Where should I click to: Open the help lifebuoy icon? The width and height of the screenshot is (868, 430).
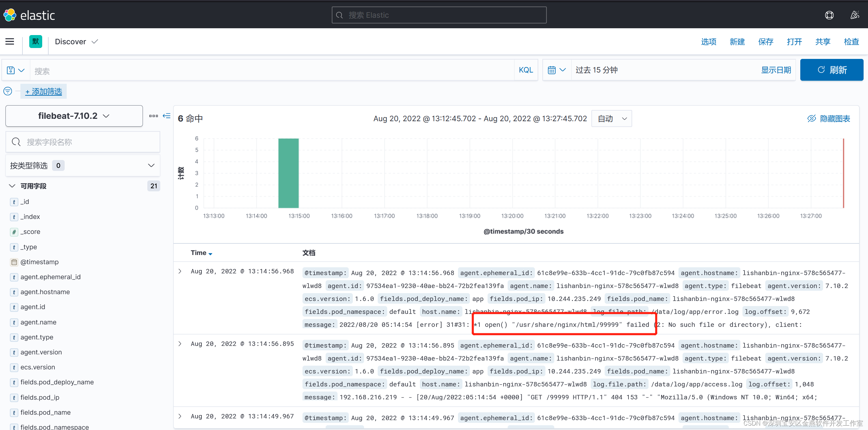829,15
